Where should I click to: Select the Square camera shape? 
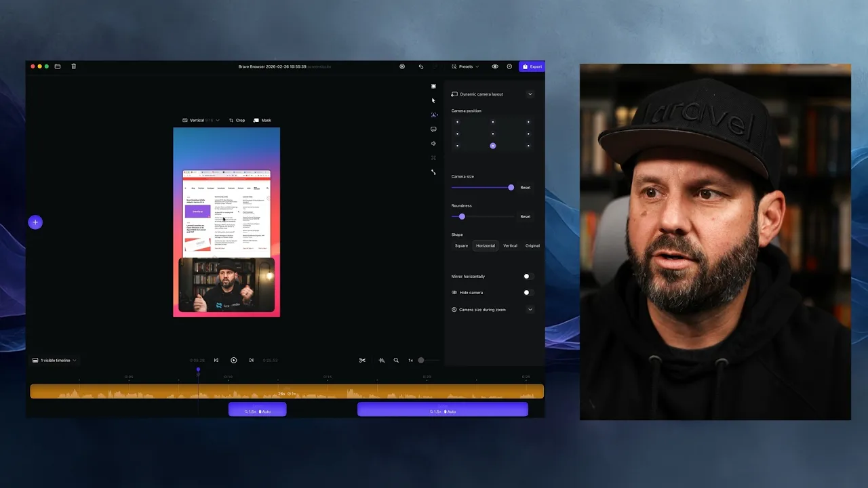tap(461, 246)
